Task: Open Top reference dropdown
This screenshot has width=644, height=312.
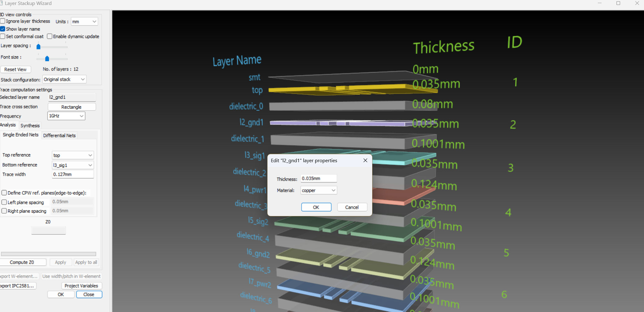Action: [x=73, y=155]
